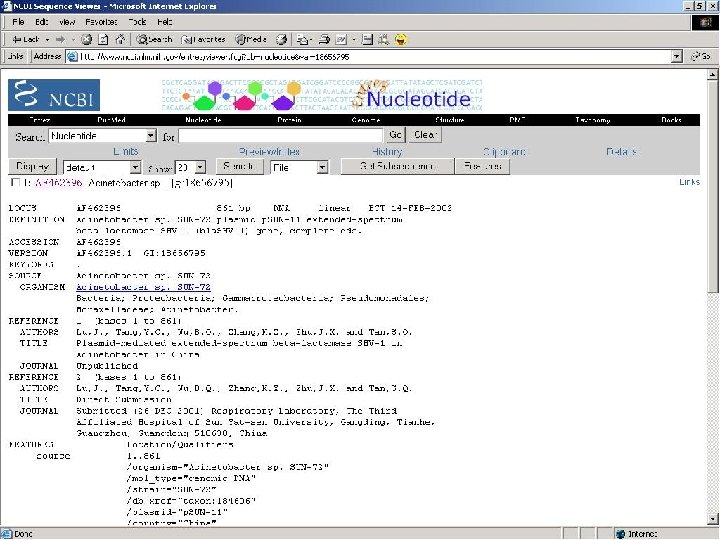Switch to the Protein tab in black bar
The image size is (720, 540).
point(289,120)
